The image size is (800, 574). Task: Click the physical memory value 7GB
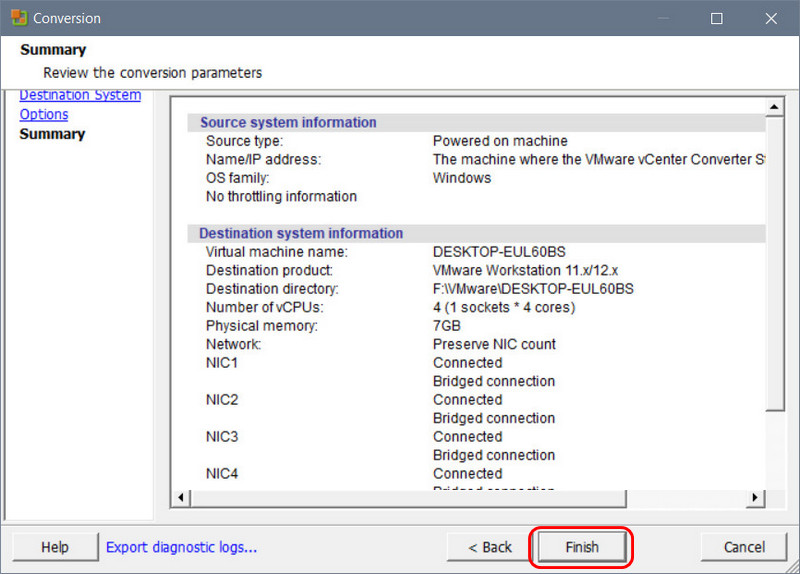(446, 326)
